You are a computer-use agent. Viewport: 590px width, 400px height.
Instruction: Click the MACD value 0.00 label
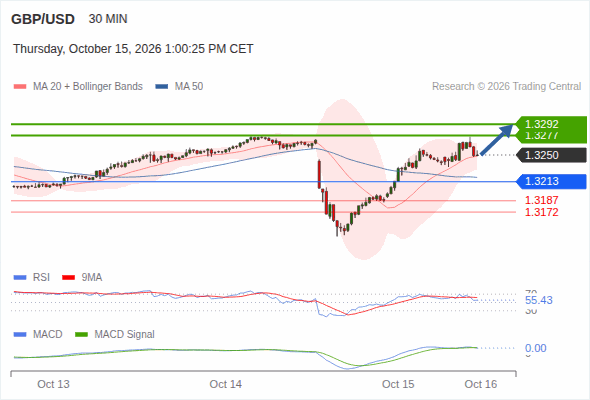coord(535,348)
